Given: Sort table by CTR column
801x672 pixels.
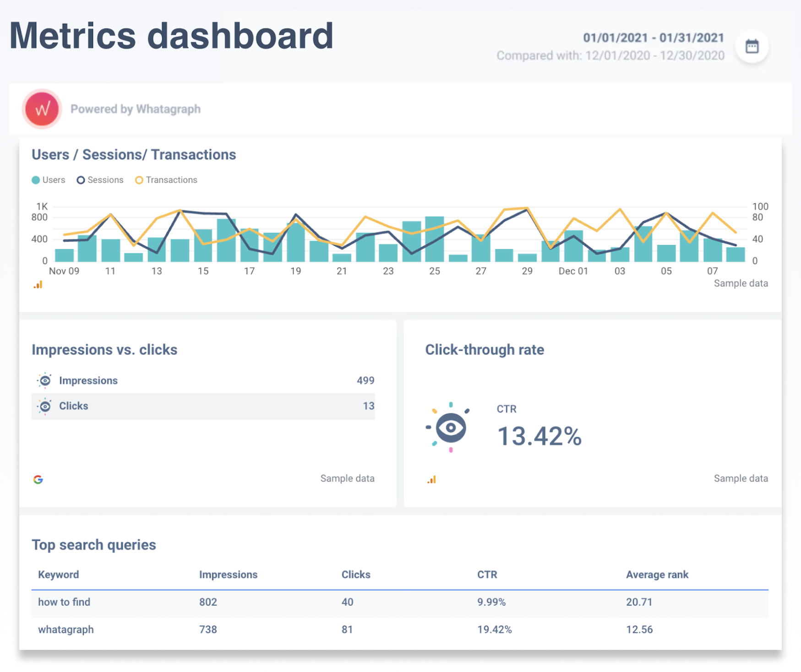Looking at the screenshot, I should pos(487,574).
